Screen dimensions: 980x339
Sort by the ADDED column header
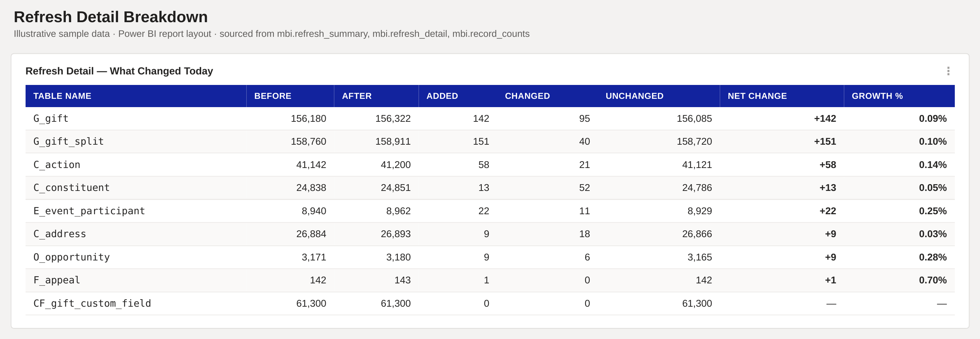tap(458, 96)
